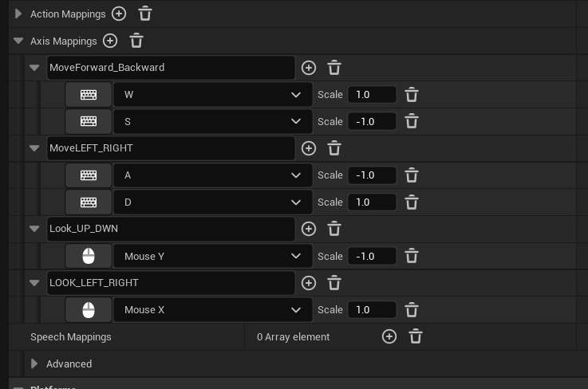588x389 pixels.
Task: Add a Speech Mappings array element
Action: coord(389,336)
